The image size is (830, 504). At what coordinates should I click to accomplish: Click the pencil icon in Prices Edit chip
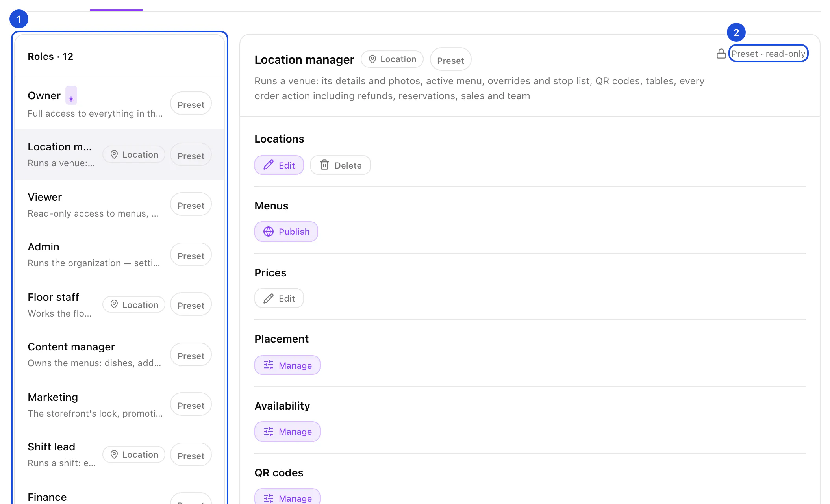point(268,298)
